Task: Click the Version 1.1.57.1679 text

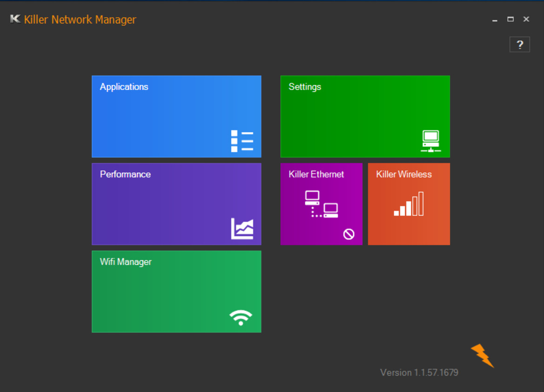Action: [419, 372]
